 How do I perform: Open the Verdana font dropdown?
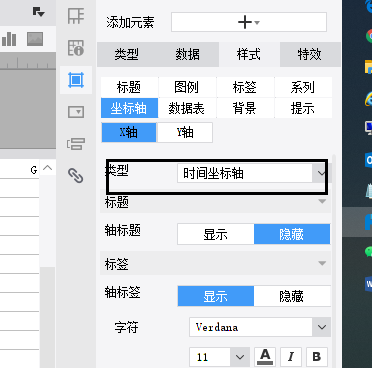pyautogui.click(x=260, y=327)
